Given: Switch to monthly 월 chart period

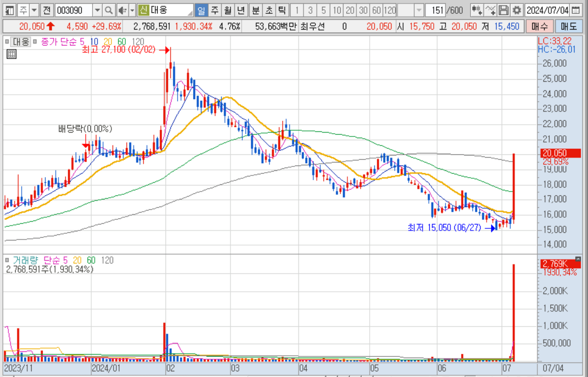Looking at the screenshot, I should point(228,10).
